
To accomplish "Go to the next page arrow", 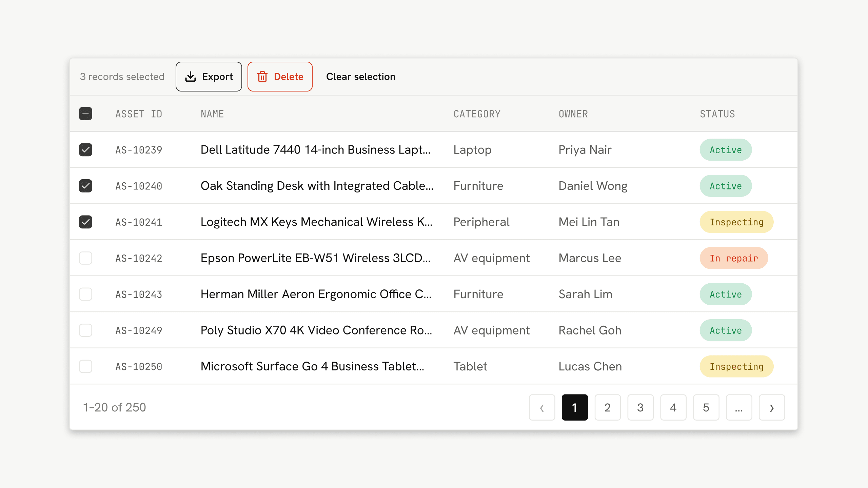I will [772, 407].
